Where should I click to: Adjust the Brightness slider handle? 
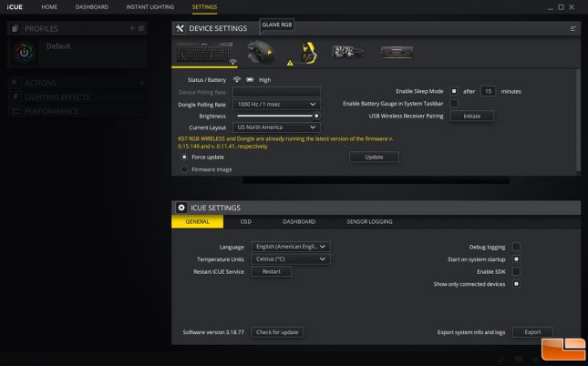point(316,117)
